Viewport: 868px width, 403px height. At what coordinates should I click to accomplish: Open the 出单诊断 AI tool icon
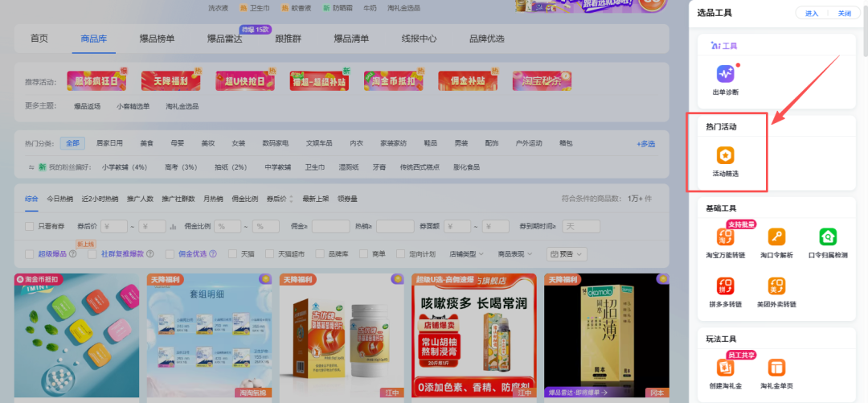(725, 74)
